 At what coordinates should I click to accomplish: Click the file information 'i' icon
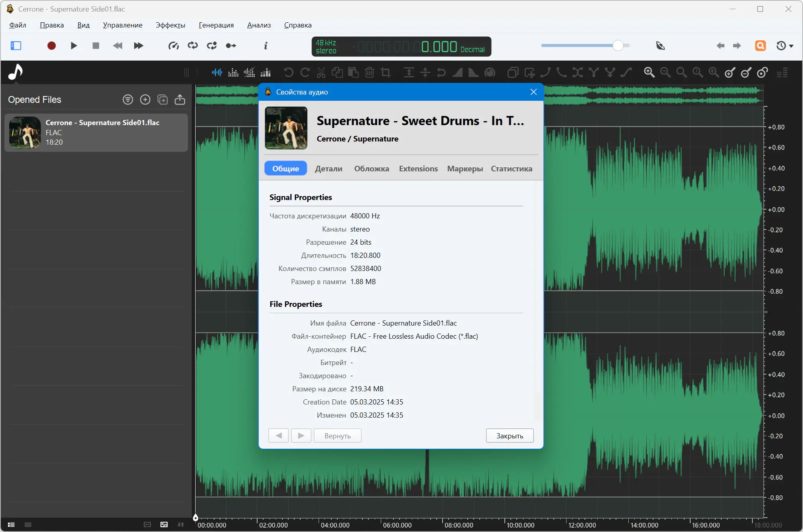(x=266, y=46)
